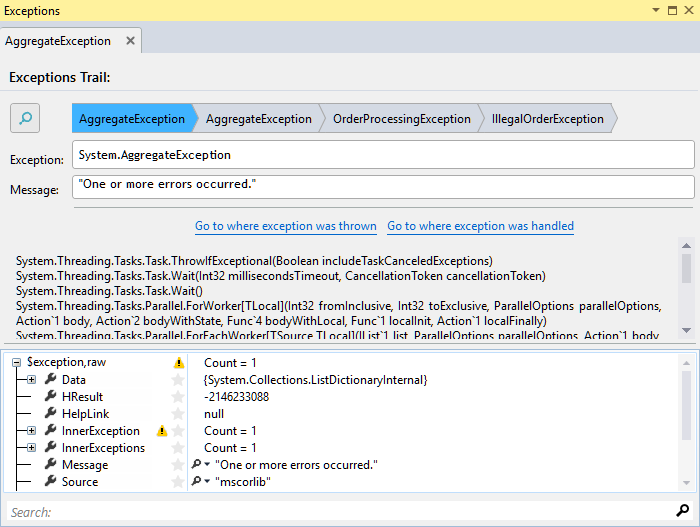Click the Message text field

pos(383,187)
